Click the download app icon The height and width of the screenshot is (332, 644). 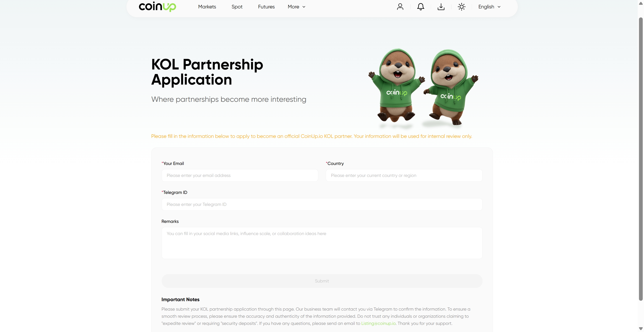coord(441,7)
